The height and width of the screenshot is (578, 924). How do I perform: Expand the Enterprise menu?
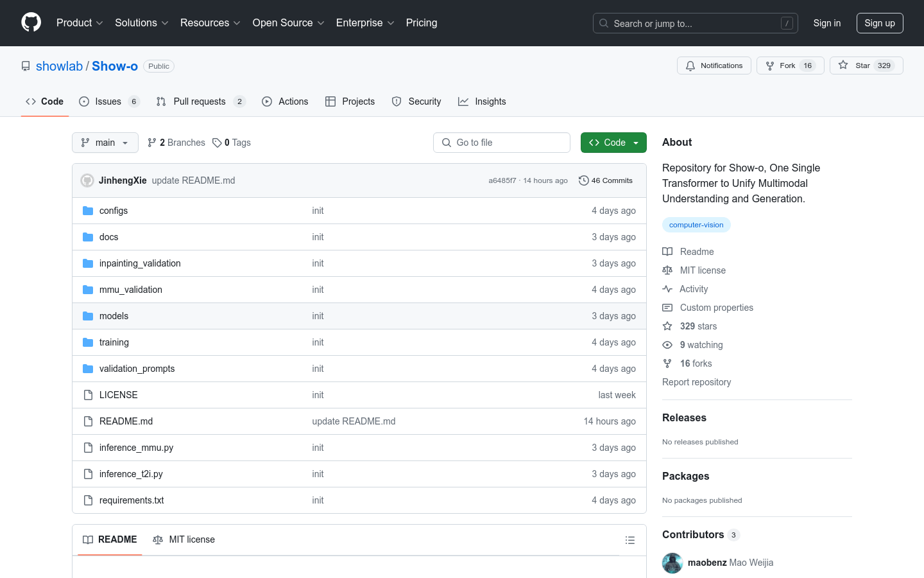pyautogui.click(x=365, y=22)
